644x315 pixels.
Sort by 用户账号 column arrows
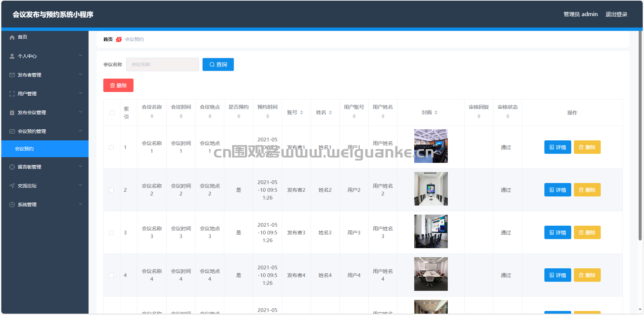(x=354, y=116)
